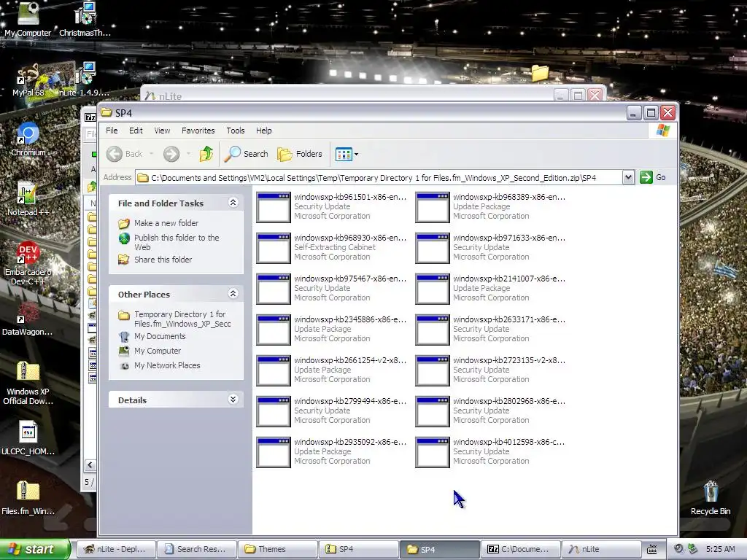
Task: Open the Favorites menu
Action: tap(198, 131)
